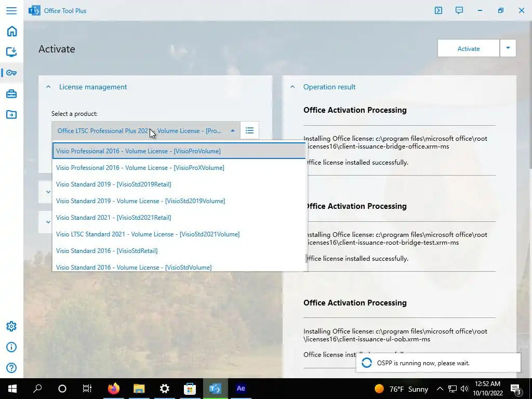The width and height of the screenshot is (532, 399).
Task: Open the feedback chat icon in title bar
Action: coord(459,10)
